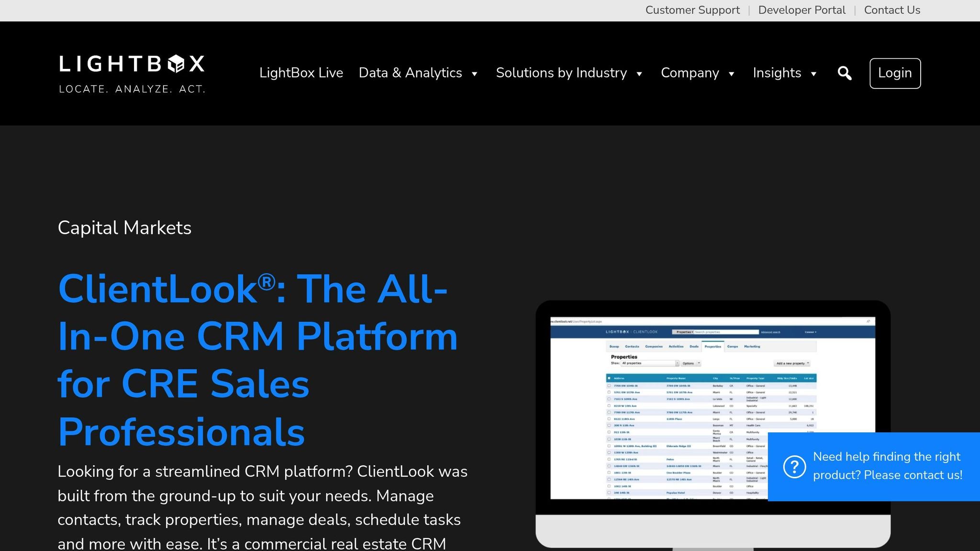Open the Company menu

[690, 73]
